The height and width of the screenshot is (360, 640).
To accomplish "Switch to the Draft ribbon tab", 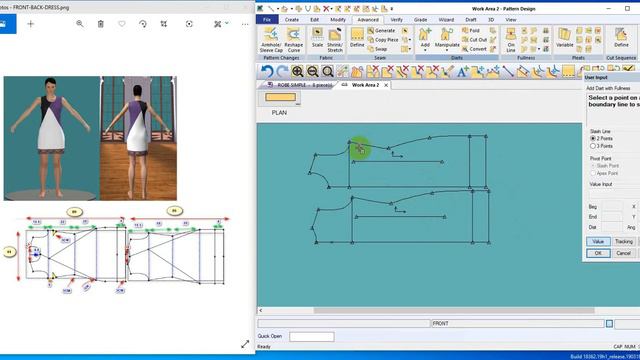I will point(471,20).
